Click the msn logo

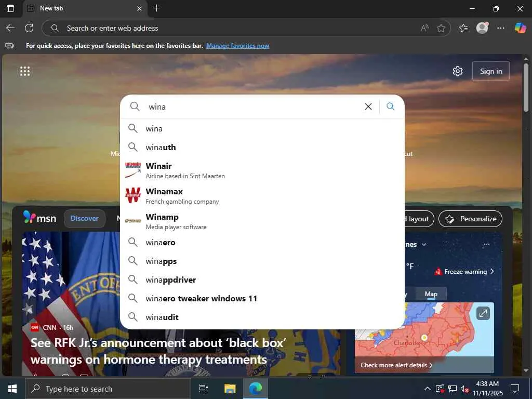point(39,218)
